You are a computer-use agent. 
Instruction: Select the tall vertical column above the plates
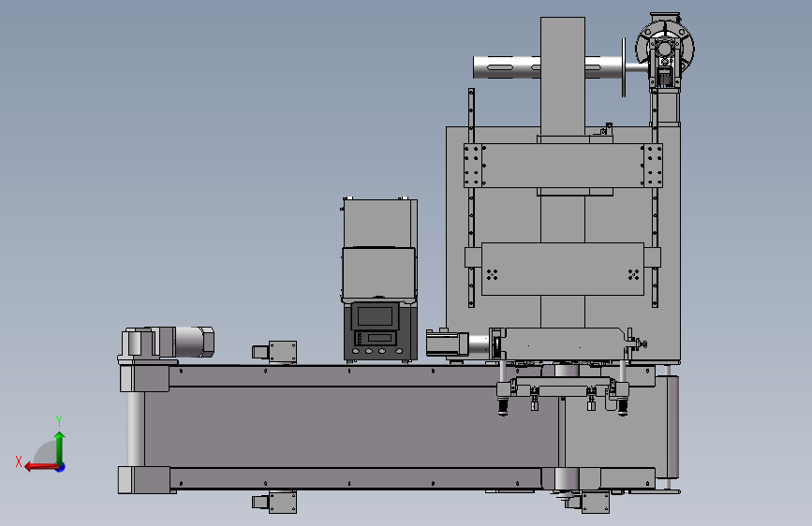[563, 76]
